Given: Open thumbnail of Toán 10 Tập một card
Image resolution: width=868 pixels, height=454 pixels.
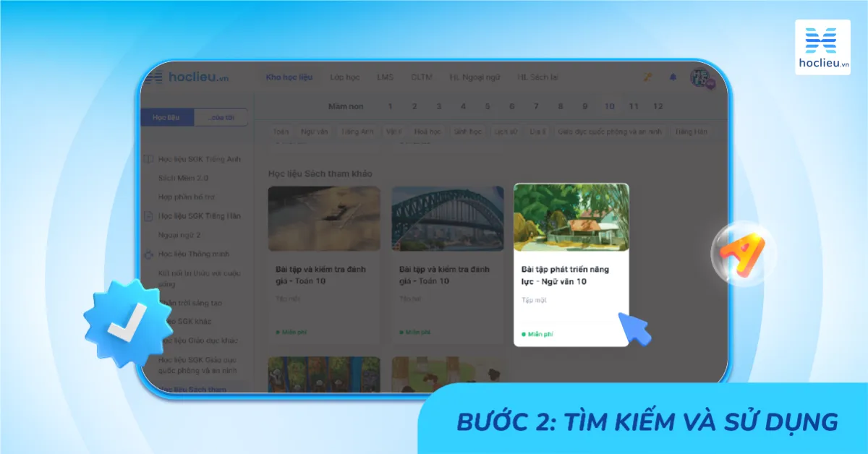Looking at the screenshot, I should (x=324, y=219).
